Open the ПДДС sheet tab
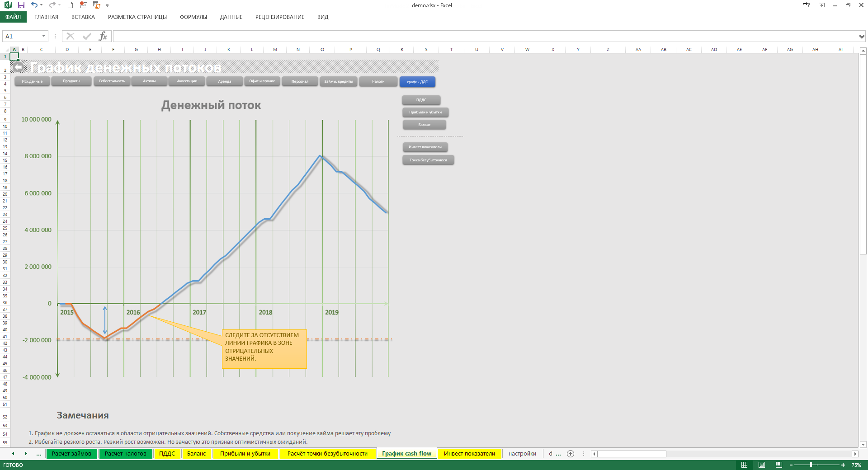Image resolution: width=868 pixels, height=470 pixels. (x=167, y=454)
